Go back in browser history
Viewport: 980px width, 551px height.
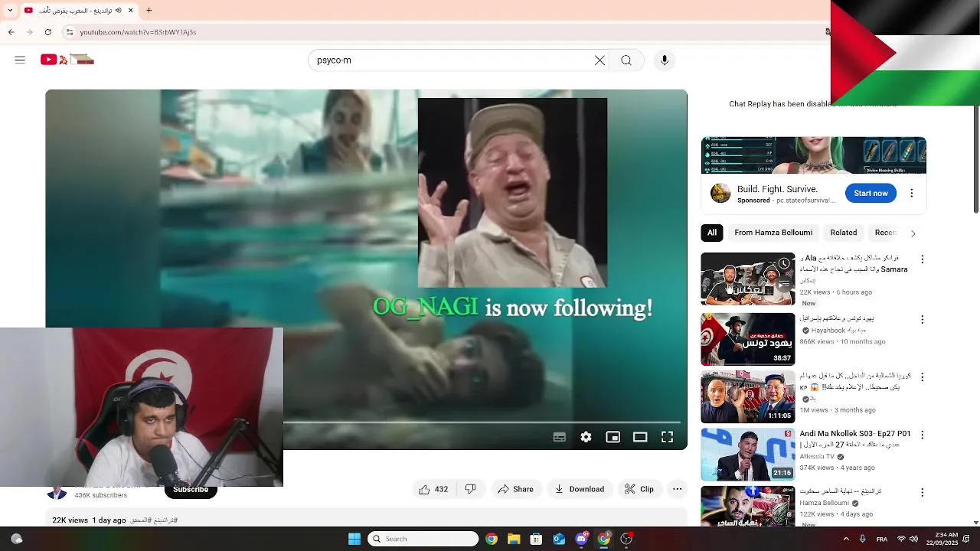tap(11, 32)
